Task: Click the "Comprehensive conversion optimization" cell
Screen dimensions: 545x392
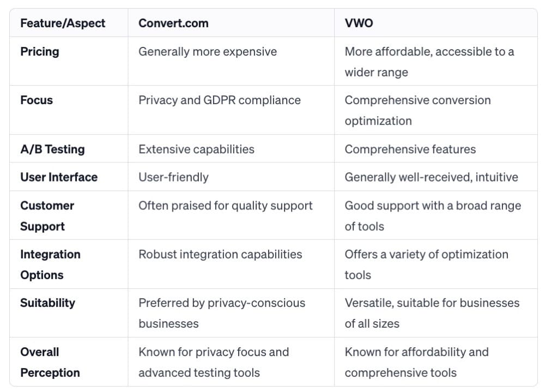Action: pos(417,110)
